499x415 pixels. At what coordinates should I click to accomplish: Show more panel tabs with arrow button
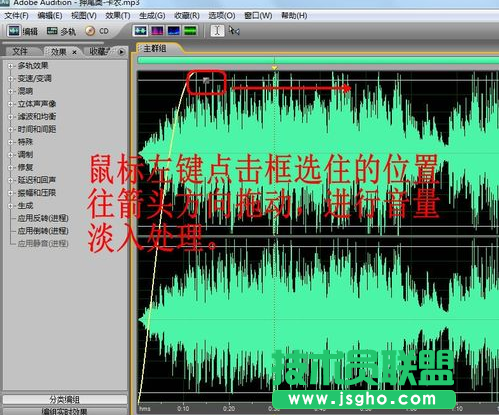(121, 52)
